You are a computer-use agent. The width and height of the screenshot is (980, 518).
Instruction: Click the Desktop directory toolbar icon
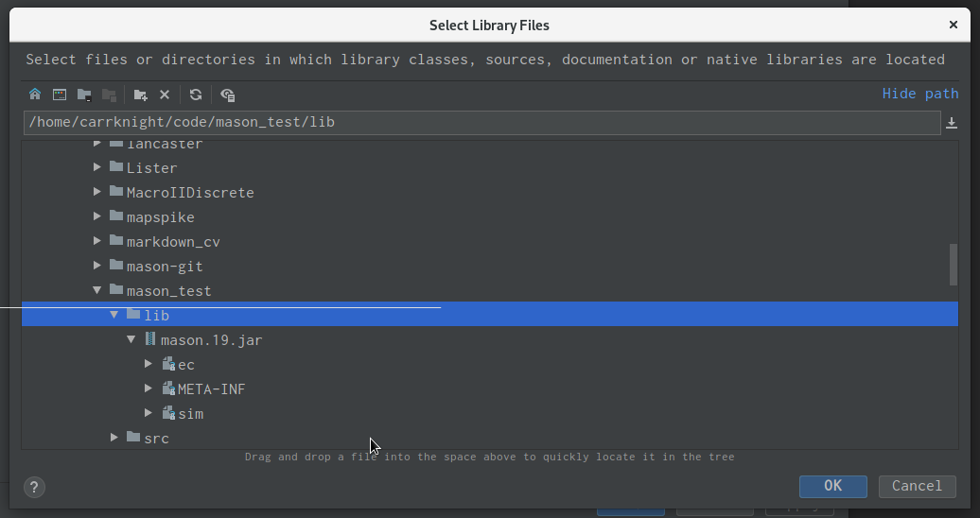[x=60, y=95]
